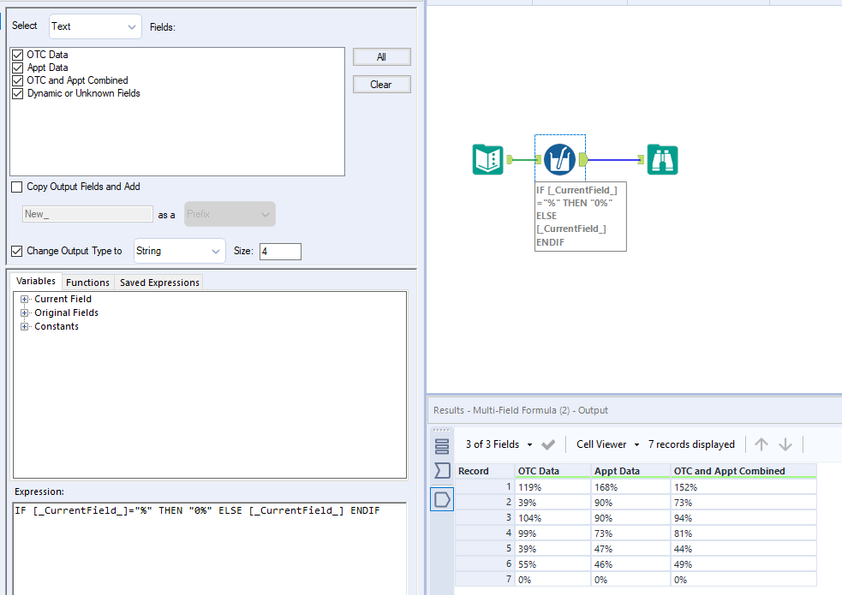
Task: Open the Select field type dropdown
Action: 95,26
